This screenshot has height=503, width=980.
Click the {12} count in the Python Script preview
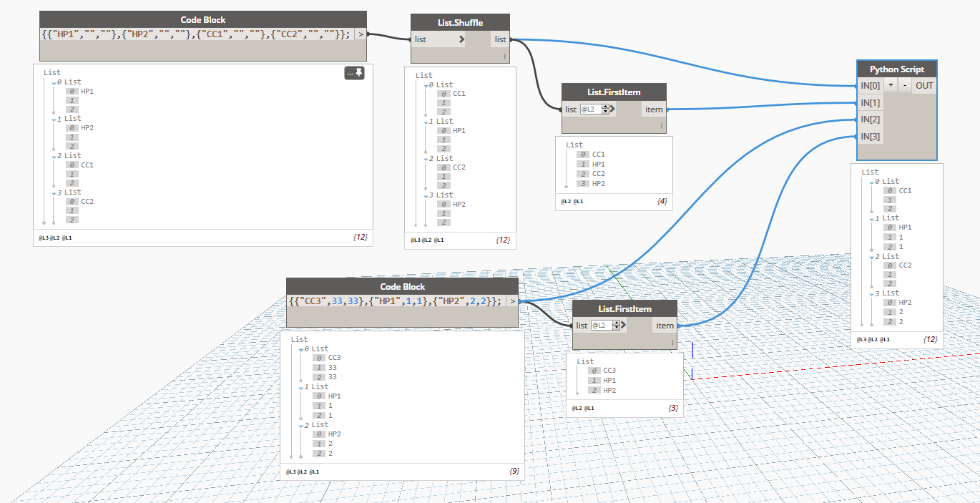pyautogui.click(x=930, y=338)
